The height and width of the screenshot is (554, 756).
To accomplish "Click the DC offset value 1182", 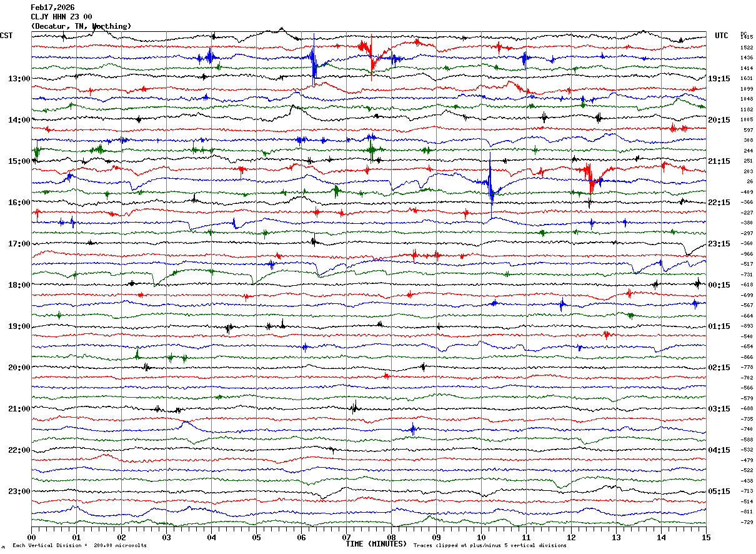I will click(x=747, y=109).
